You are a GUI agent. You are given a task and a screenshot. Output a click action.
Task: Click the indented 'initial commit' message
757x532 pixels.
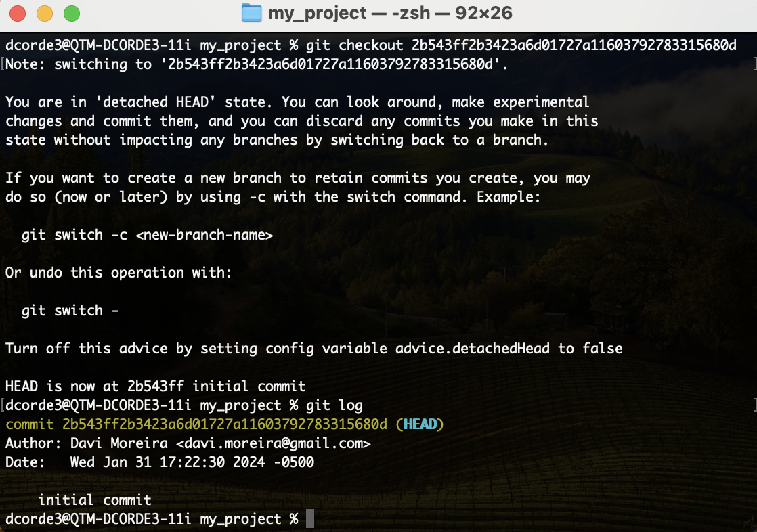[x=94, y=500]
